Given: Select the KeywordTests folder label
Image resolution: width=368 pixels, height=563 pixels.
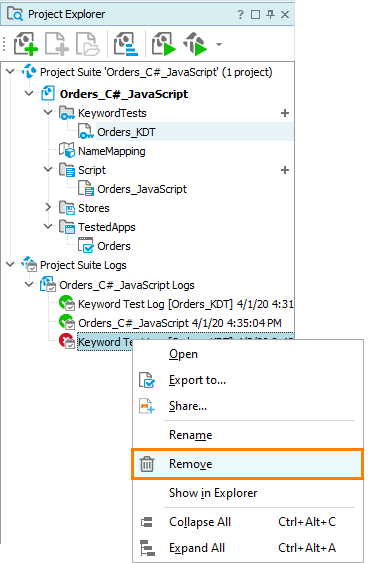Looking at the screenshot, I should point(112,113).
